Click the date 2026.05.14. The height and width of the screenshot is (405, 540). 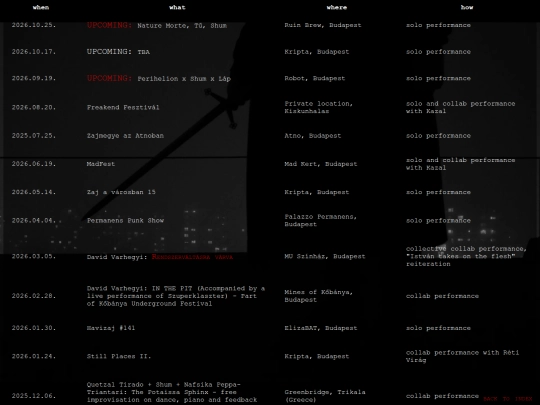[34, 192]
